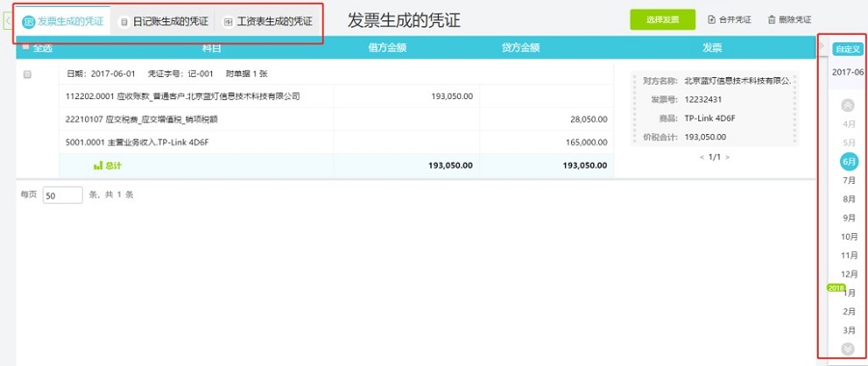Click the down double-arrow in month list
Screen dimensions: 868x366
tap(848, 349)
